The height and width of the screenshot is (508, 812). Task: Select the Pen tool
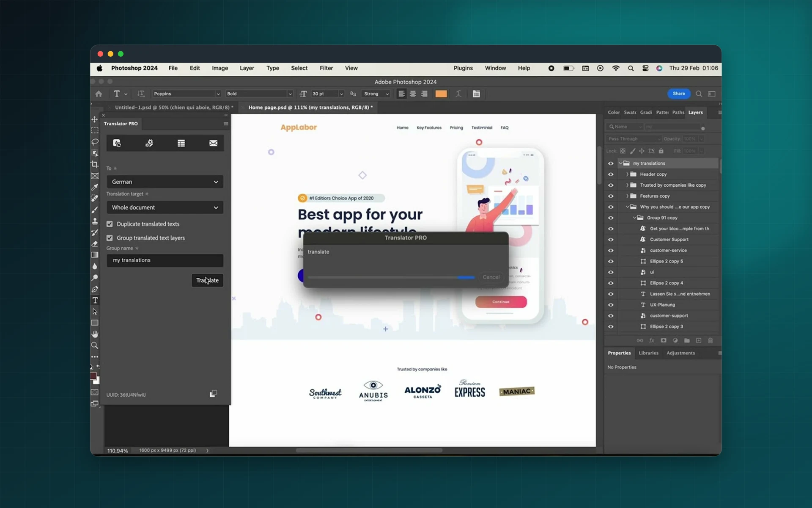pos(95,289)
